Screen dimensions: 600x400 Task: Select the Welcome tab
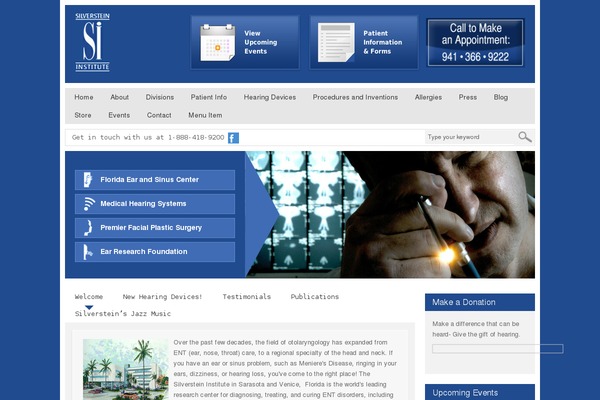[89, 297]
